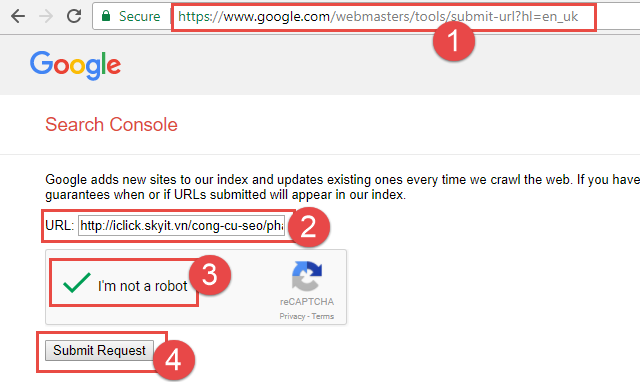Screen dimensions: 640x382
Task: Click the Submit Request button
Action: [99, 351]
